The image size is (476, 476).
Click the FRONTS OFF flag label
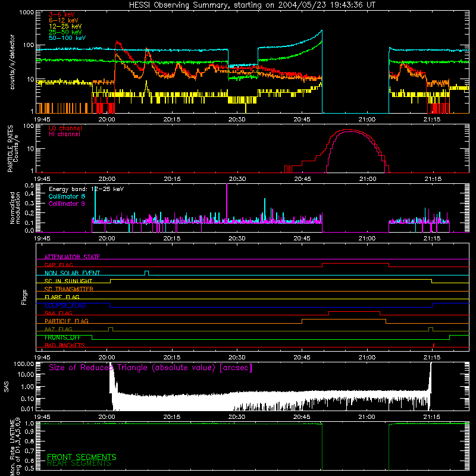tap(62, 337)
